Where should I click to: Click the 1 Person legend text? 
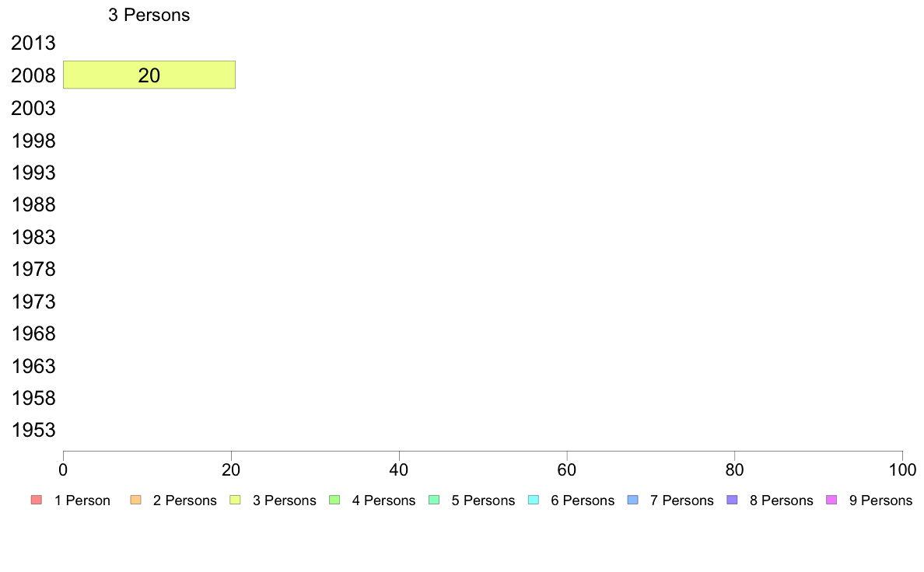coord(82,500)
